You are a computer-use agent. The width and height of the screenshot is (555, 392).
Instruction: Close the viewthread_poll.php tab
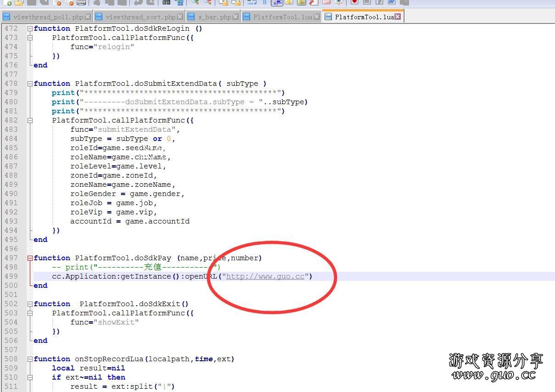pyautogui.click(x=88, y=17)
